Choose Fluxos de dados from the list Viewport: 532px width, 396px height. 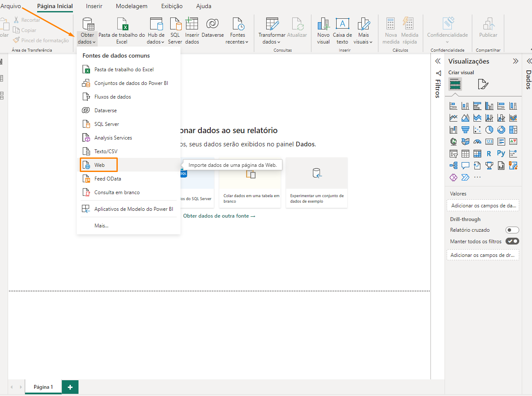[x=128, y=97]
